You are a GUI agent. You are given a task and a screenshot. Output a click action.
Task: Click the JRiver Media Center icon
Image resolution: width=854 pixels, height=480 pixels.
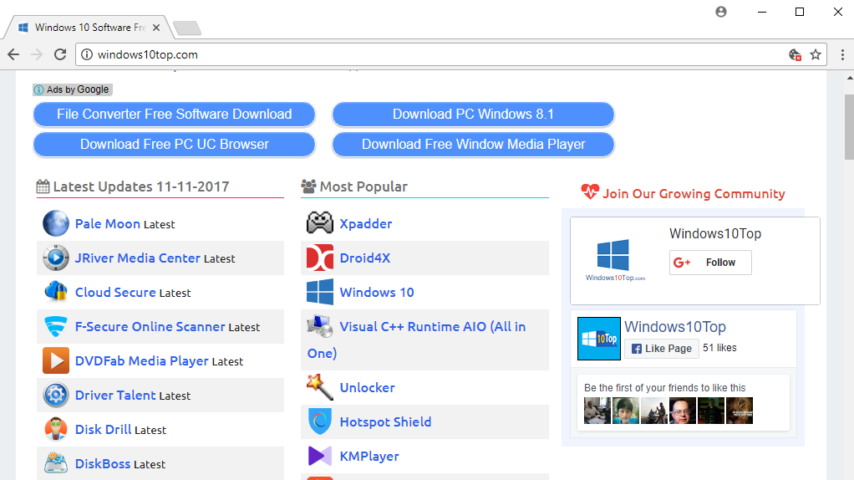pos(56,258)
